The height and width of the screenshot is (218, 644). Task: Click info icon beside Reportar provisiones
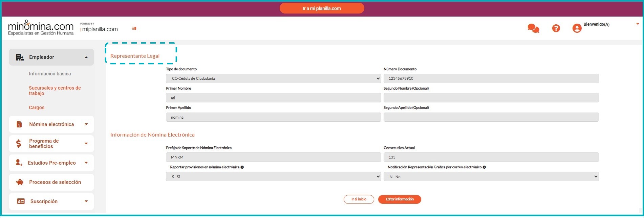(x=242, y=167)
